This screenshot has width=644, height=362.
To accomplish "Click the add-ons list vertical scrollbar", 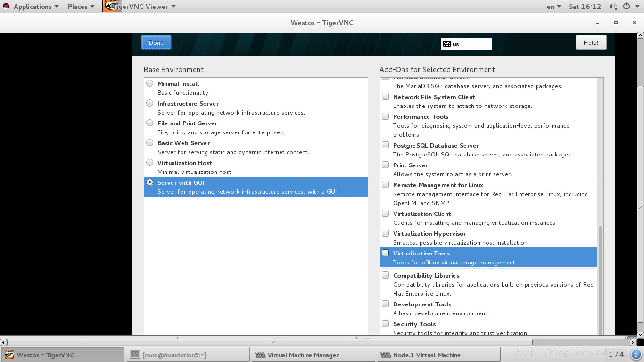I will 600,280.
